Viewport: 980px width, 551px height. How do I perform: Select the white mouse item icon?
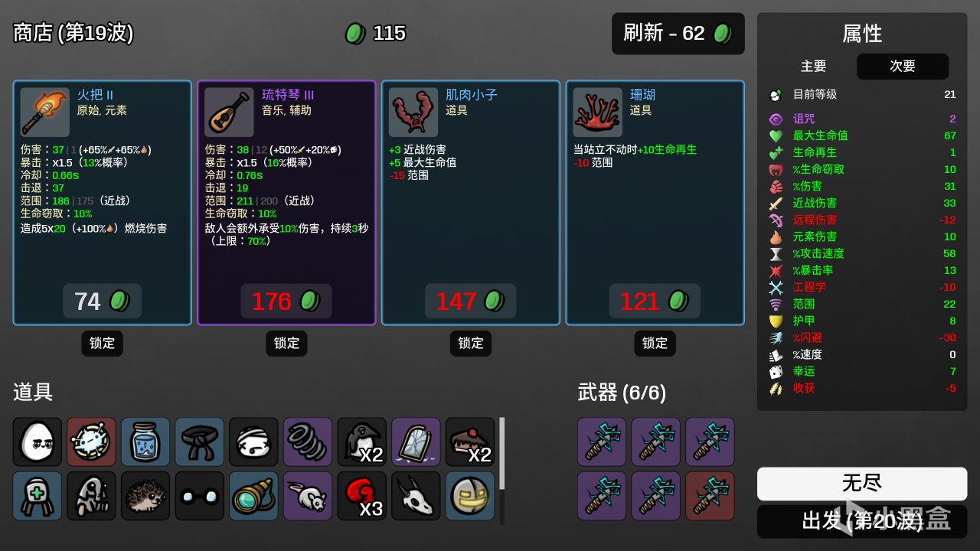tap(308, 496)
